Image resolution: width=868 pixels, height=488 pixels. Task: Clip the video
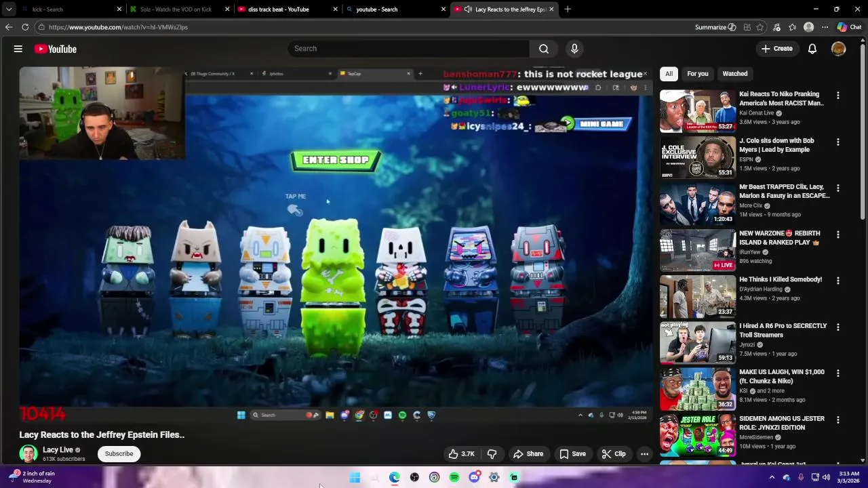(614, 454)
